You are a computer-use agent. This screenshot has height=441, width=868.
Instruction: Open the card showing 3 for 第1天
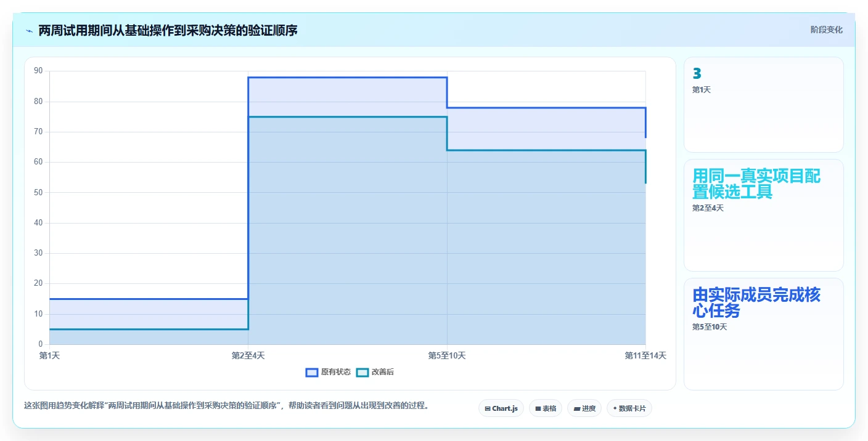click(763, 105)
